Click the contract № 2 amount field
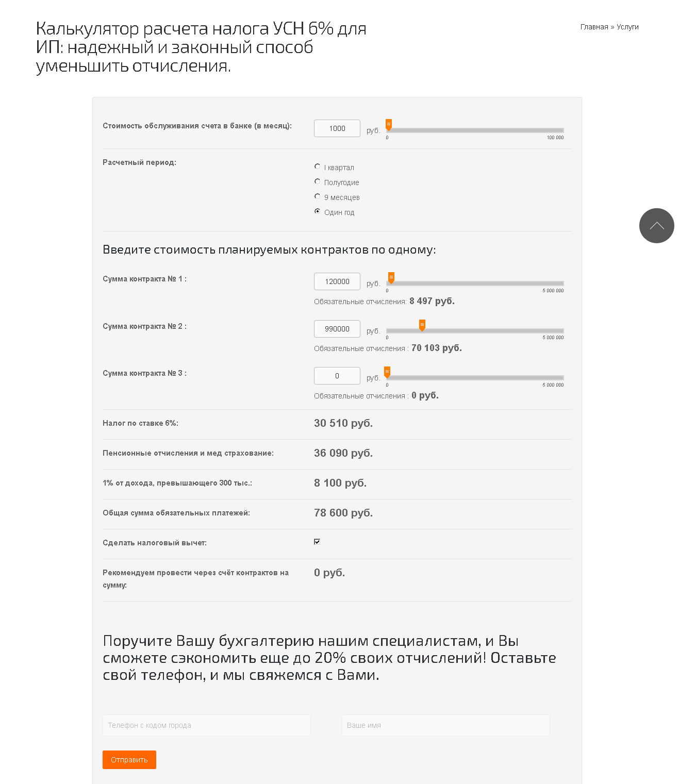Viewport: 679px width, 784px height. coord(337,329)
